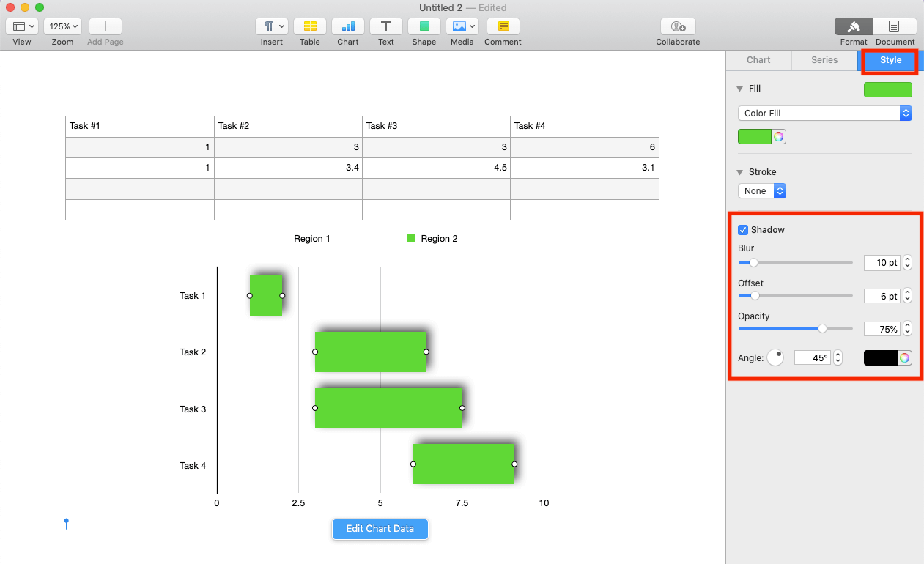The width and height of the screenshot is (924, 564).
Task: Open the Zoom 125% dropdown
Action: click(x=62, y=26)
